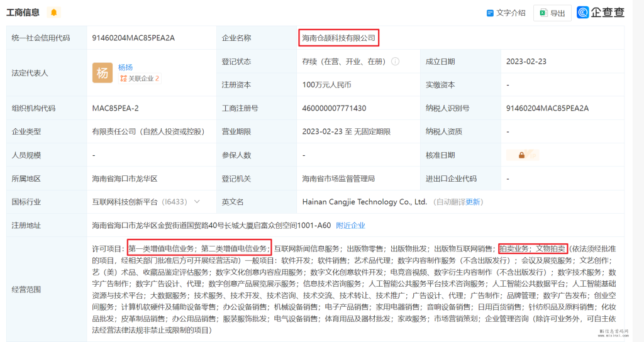Click 法定代表人 label cell
This screenshot has width=644, height=342.
point(47,73)
